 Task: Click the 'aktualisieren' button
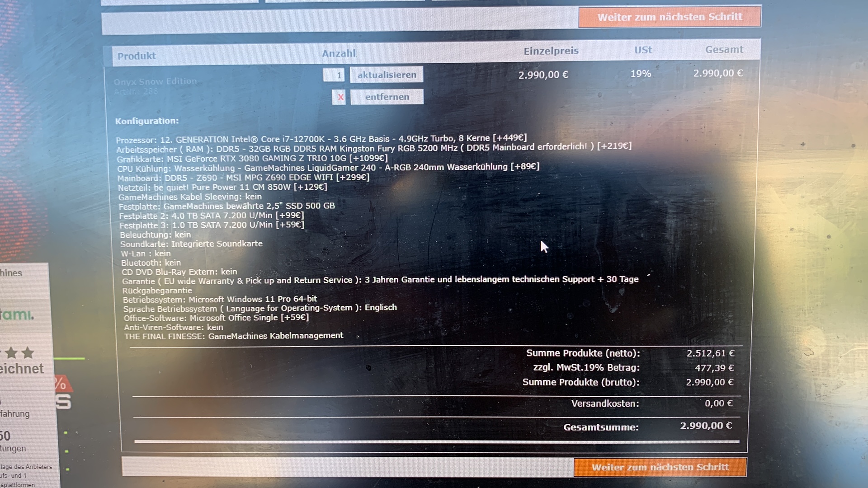[387, 75]
